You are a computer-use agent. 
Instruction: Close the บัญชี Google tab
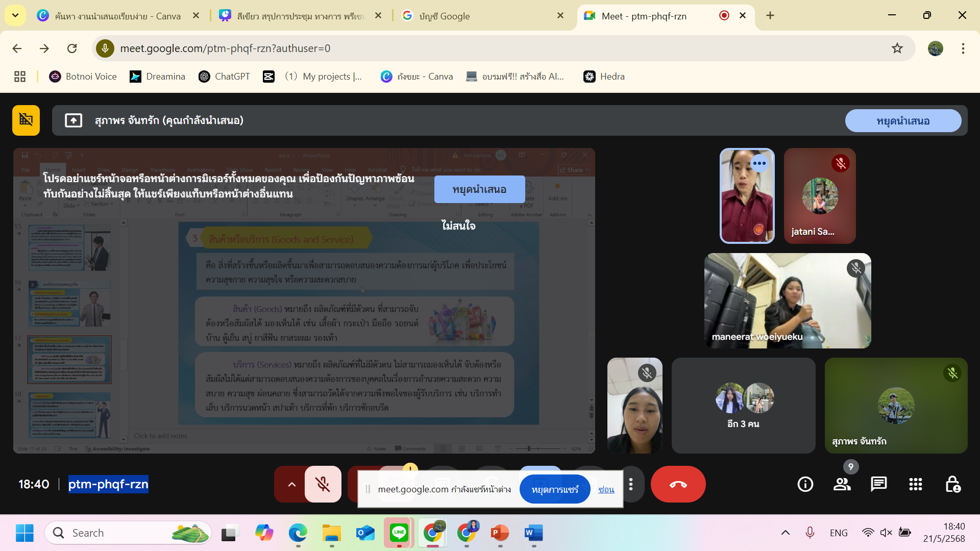point(560,16)
